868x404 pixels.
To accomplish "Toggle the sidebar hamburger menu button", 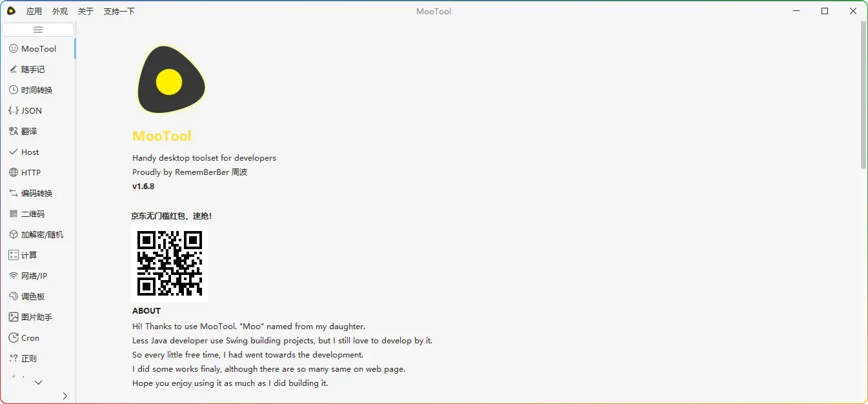I will tap(38, 30).
